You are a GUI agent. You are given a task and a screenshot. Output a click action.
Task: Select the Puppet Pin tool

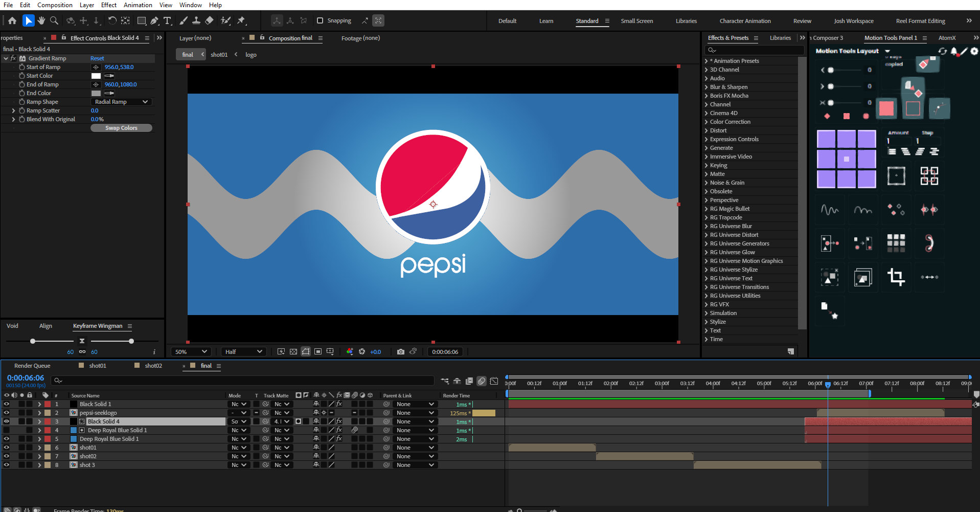coord(241,21)
